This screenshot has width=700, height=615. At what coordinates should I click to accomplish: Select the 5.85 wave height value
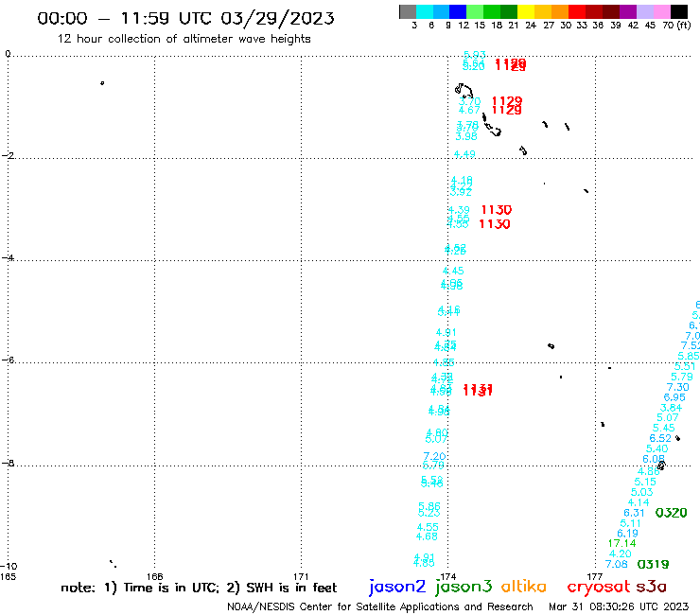(689, 357)
